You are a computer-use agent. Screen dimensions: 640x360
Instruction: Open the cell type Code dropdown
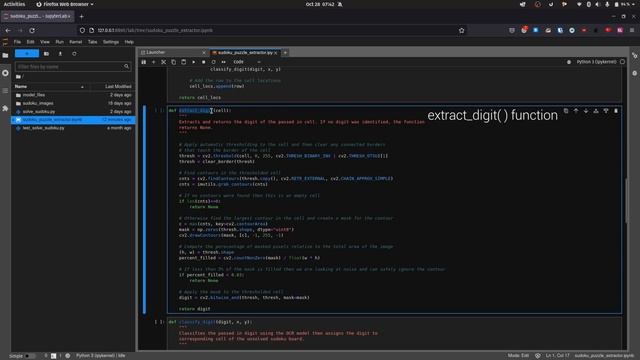247,62
